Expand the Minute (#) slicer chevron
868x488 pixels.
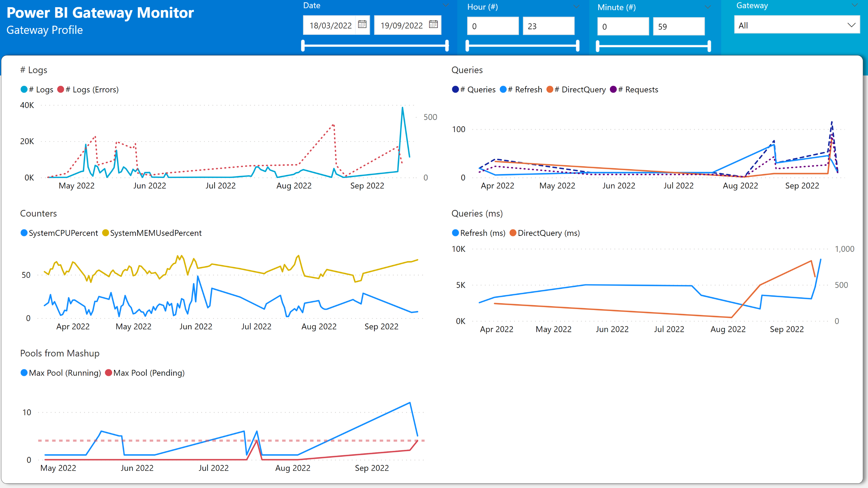[x=708, y=7]
